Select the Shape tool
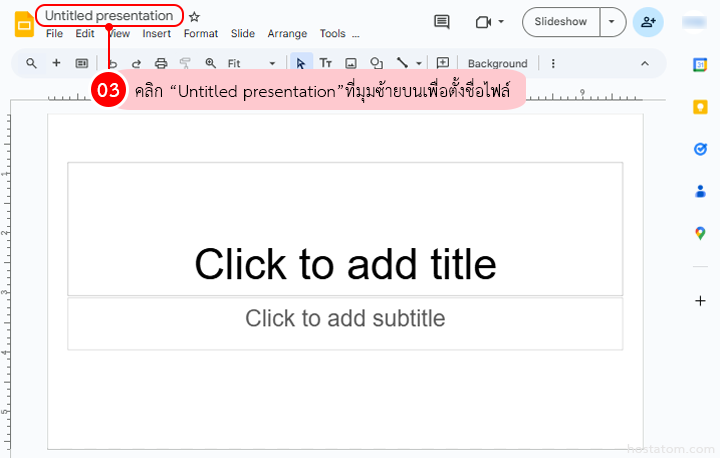720x458 pixels. (377, 63)
